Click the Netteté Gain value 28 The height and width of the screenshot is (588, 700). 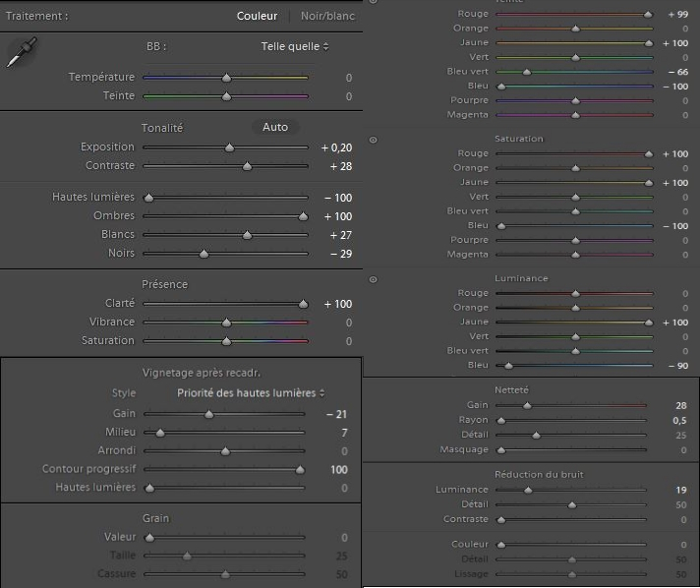tap(679, 405)
